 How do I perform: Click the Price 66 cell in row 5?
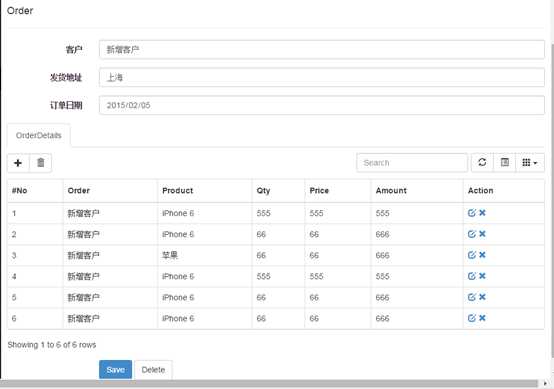(338, 297)
